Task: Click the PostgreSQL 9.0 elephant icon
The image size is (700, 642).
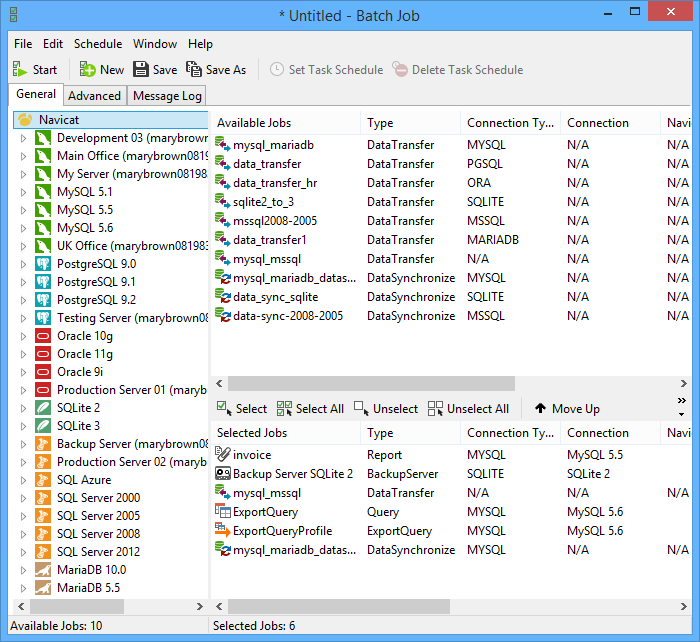Action: [43, 264]
